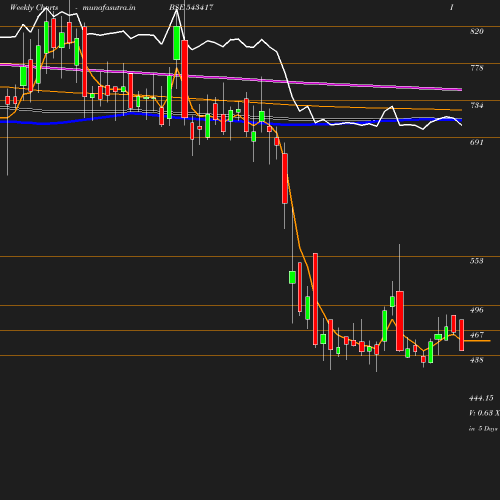Click the 553 price axis label
The width and height of the screenshot is (500, 500).
pyautogui.click(x=477, y=261)
